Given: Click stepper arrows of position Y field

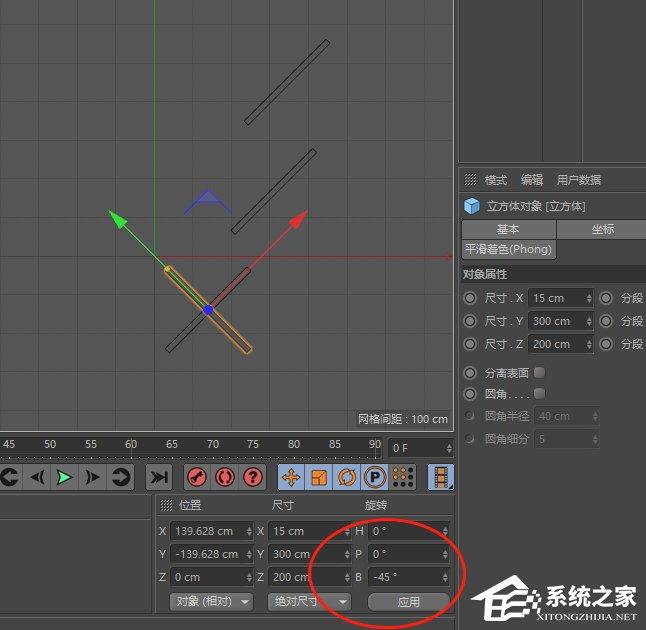Looking at the screenshot, I should [249, 554].
